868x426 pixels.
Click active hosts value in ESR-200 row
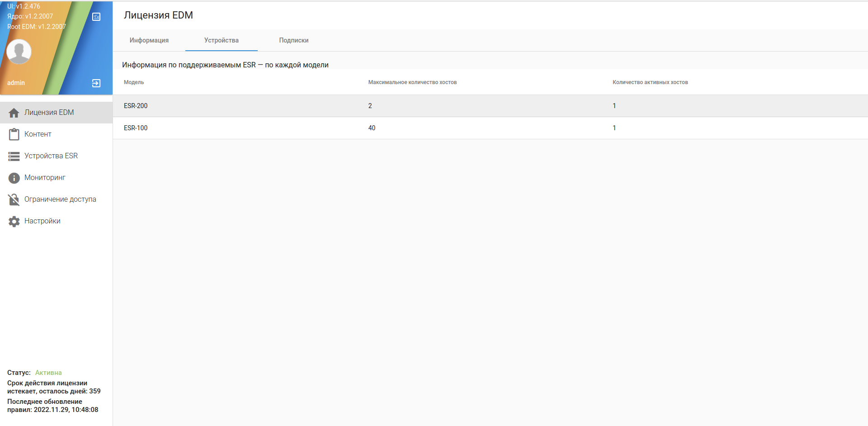(614, 106)
